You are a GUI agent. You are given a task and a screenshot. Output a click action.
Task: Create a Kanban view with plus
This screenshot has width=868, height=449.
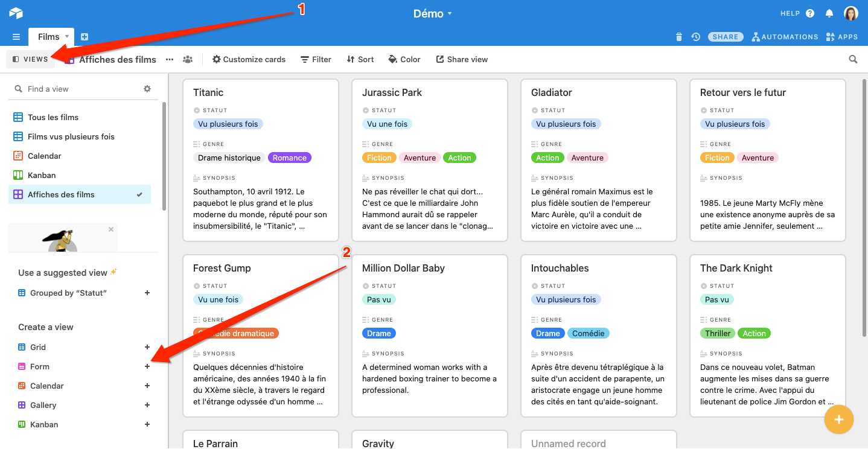point(147,424)
